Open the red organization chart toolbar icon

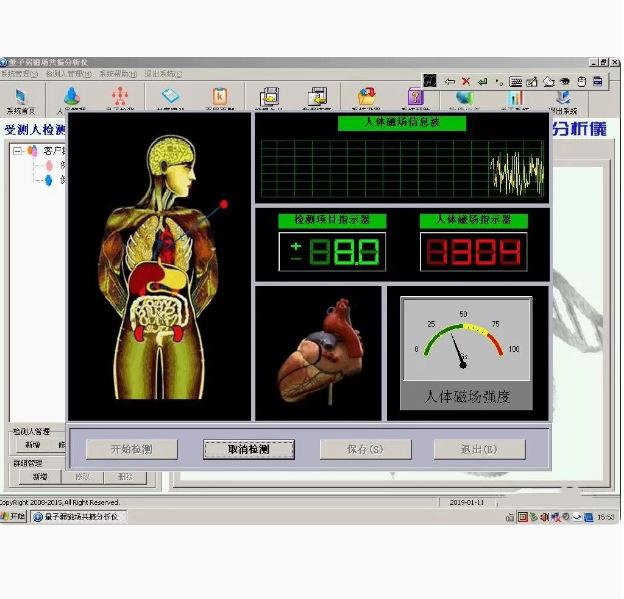click(120, 96)
